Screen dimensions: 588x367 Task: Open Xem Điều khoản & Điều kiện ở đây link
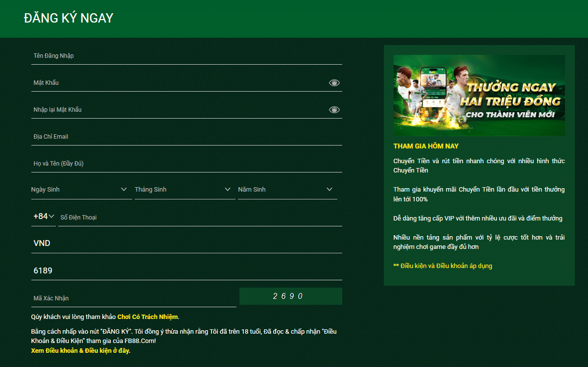(81, 350)
